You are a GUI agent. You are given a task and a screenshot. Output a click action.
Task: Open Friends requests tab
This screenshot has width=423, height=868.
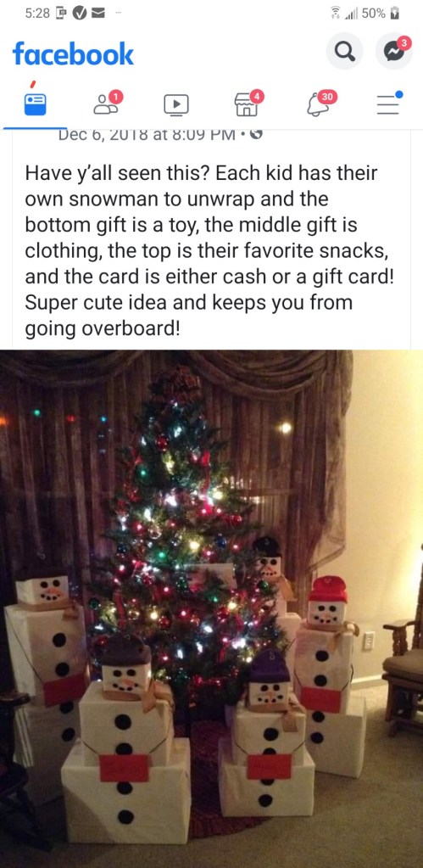[105, 103]
